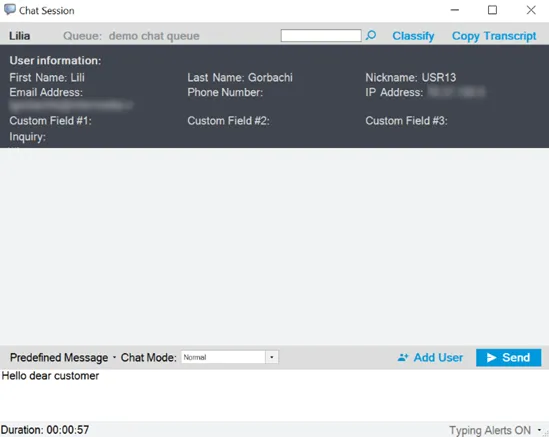Expand the Typing Alerts dropdown arrow
Viewport: 549px width, 437px height.
point(539,430)
